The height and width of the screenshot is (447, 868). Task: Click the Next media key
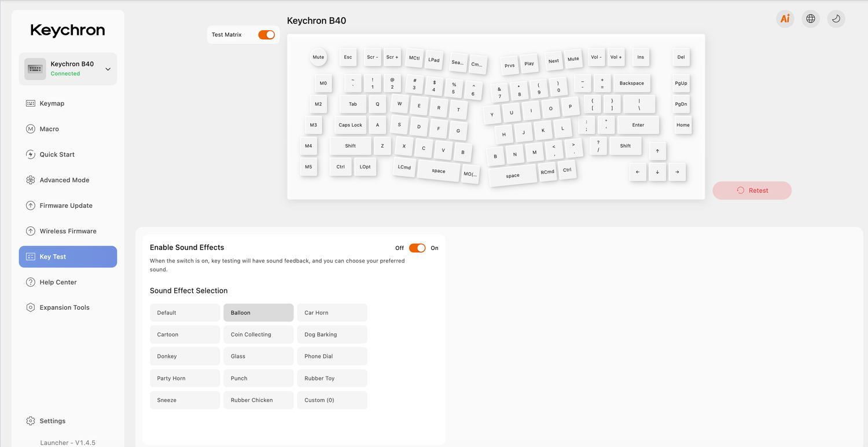(554, 61)
